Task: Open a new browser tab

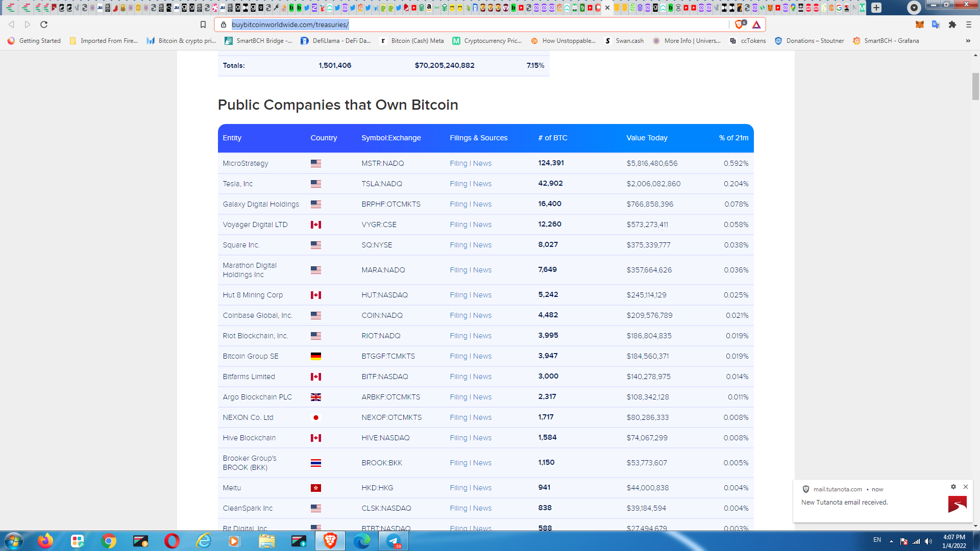Action: 876,8
